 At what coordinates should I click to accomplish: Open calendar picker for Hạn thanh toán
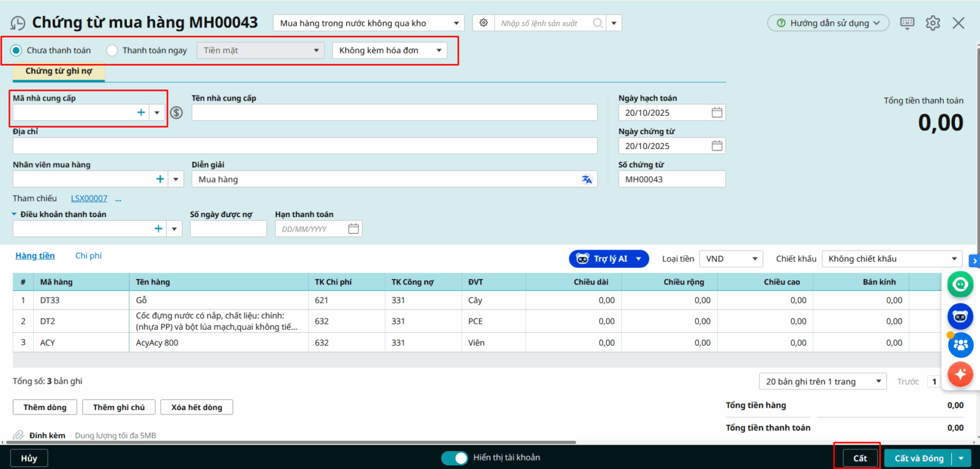pyautogui.click(x=353, y=229)
